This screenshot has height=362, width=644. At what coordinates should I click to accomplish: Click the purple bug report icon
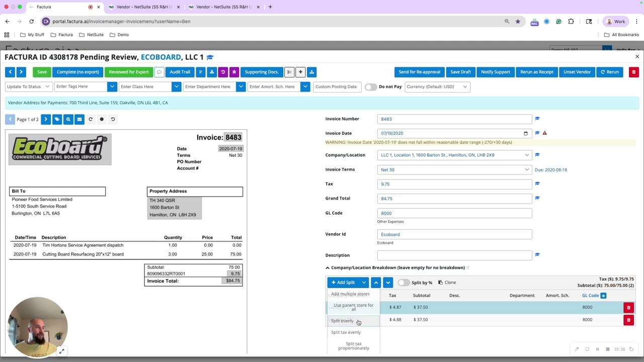click(x=234, y=72)
